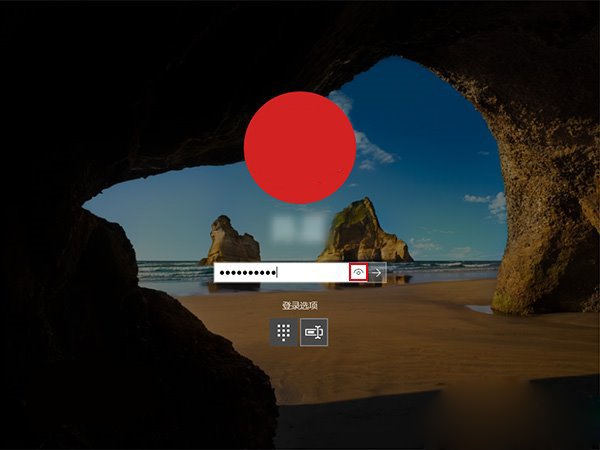
Task: Show password characters via the red-outlined eye
Action: pyautogui.click(x=357, y=272)
